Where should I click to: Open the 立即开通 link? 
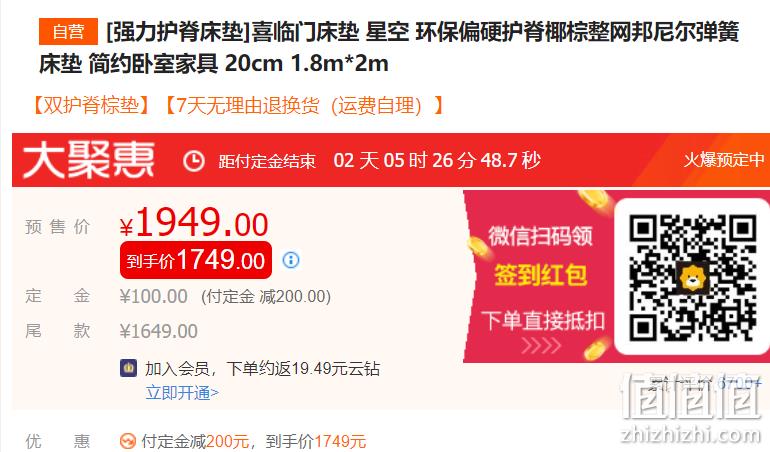coord(182,393)
